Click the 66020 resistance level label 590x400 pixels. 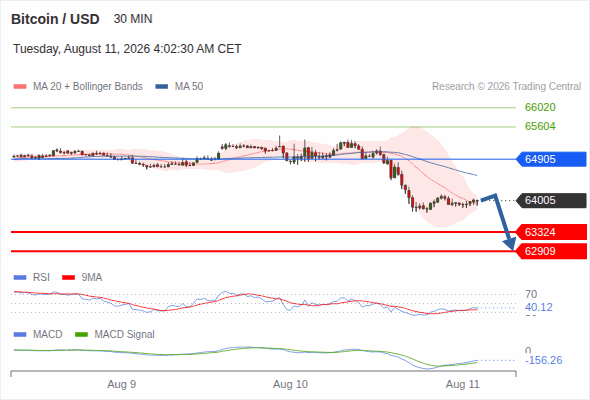click(540, 107)
